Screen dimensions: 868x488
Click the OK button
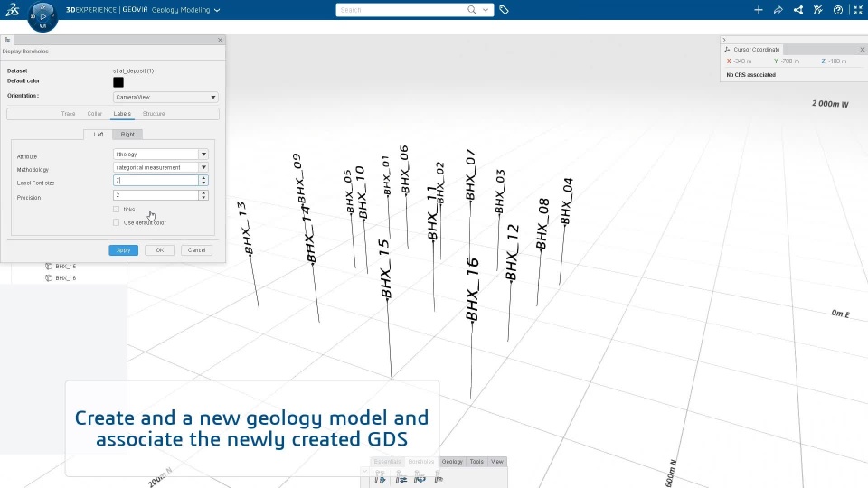point(159,250)
